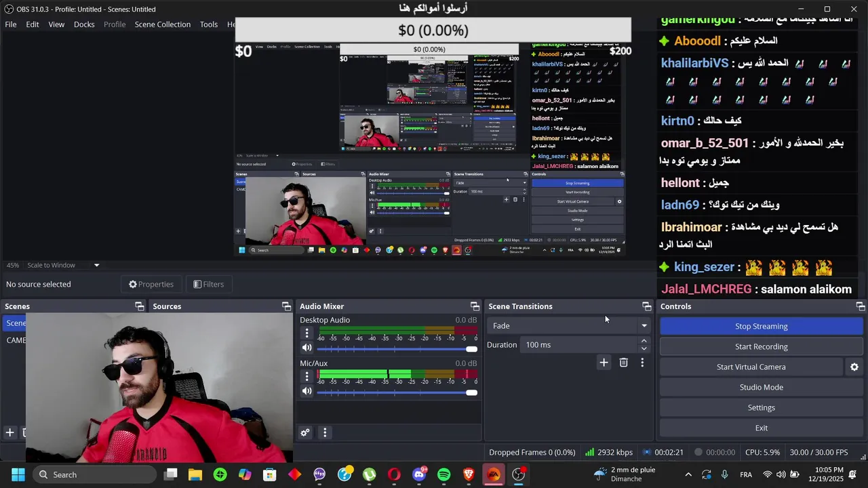Add a new scene transition with plus

(604, 363)
